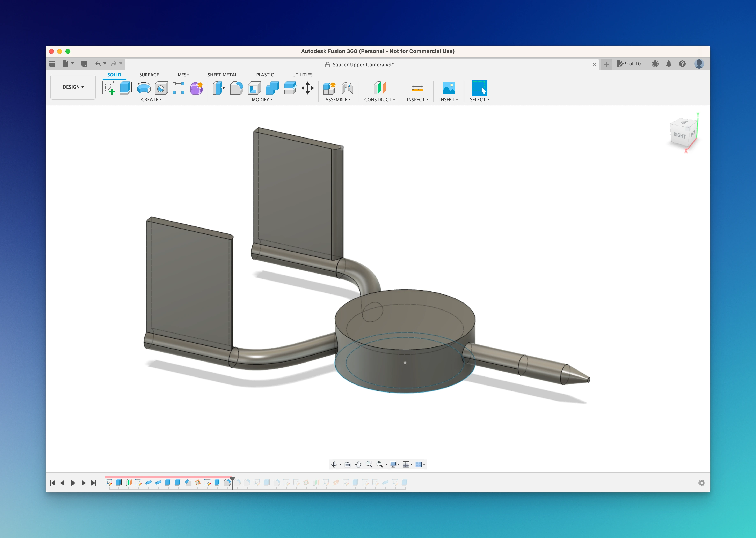The height and width of the screenshot is (538, 756).
Task: Activate the Pan hand tool
Action: (x=358, y=464)
